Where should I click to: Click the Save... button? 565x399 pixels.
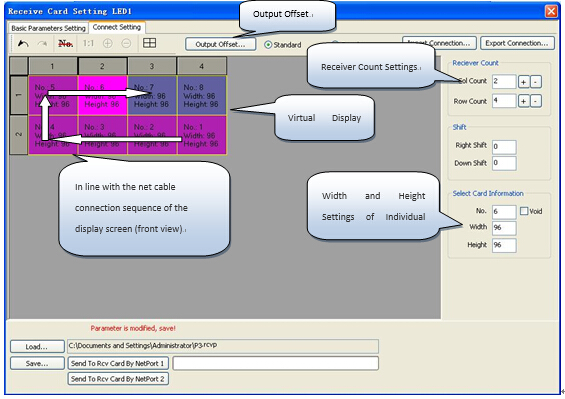pos(37,363)
